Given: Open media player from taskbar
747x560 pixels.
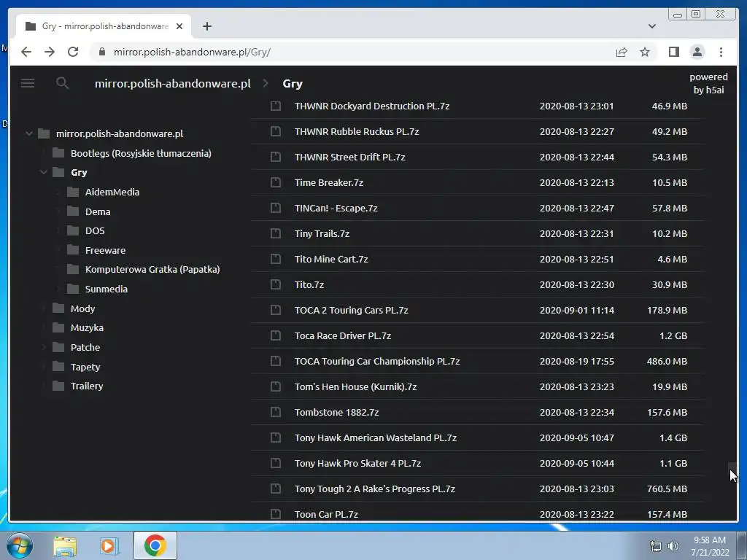Looking at the screenshot, I should click(x=109, y=545).
